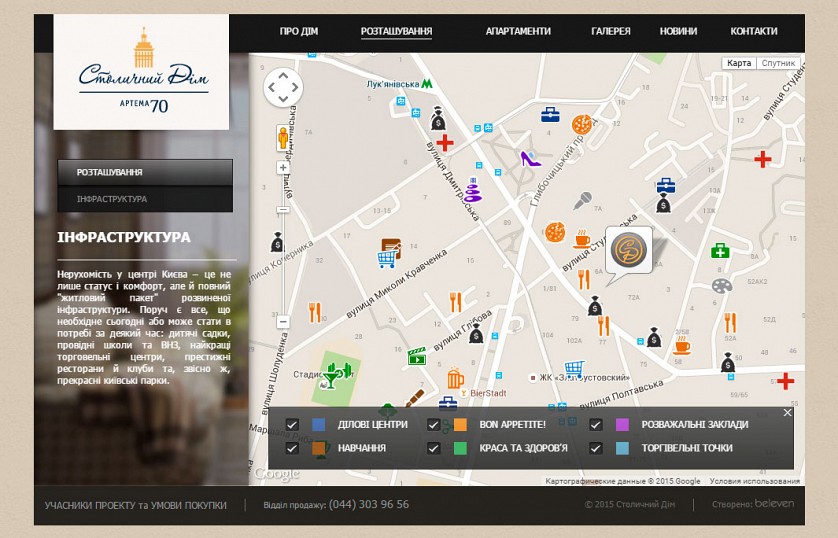
Task: Close the map legend panel
Action: point(787,412)
